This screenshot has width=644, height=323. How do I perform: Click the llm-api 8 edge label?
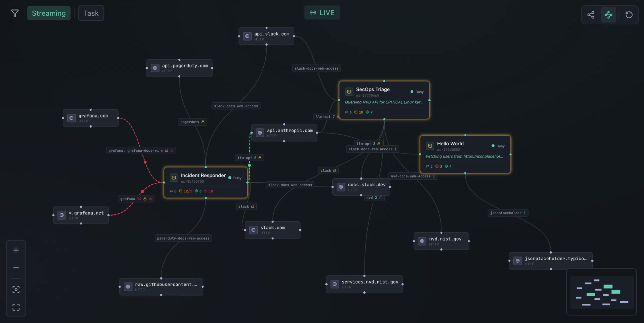click(249, 158)
